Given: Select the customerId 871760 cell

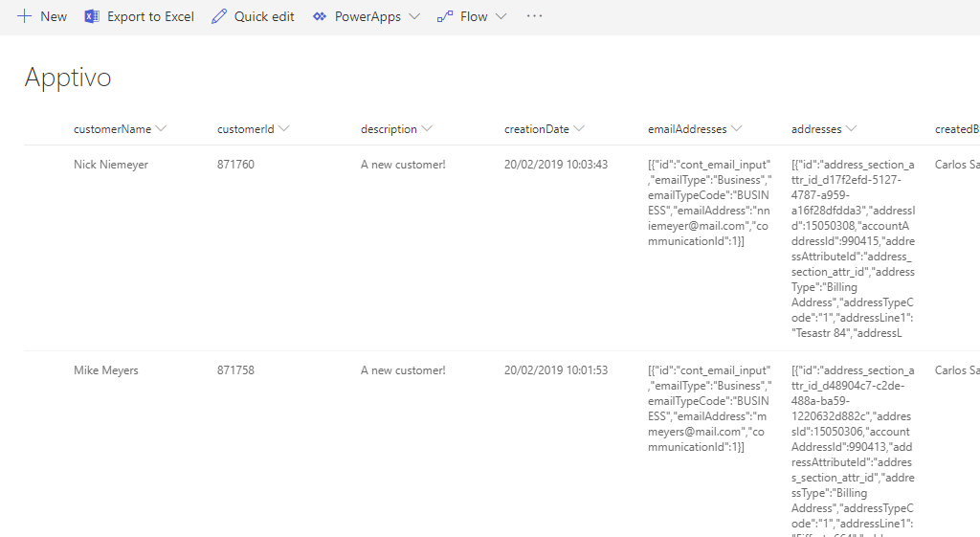Looking at the screenshot, I should pos(235,165).
